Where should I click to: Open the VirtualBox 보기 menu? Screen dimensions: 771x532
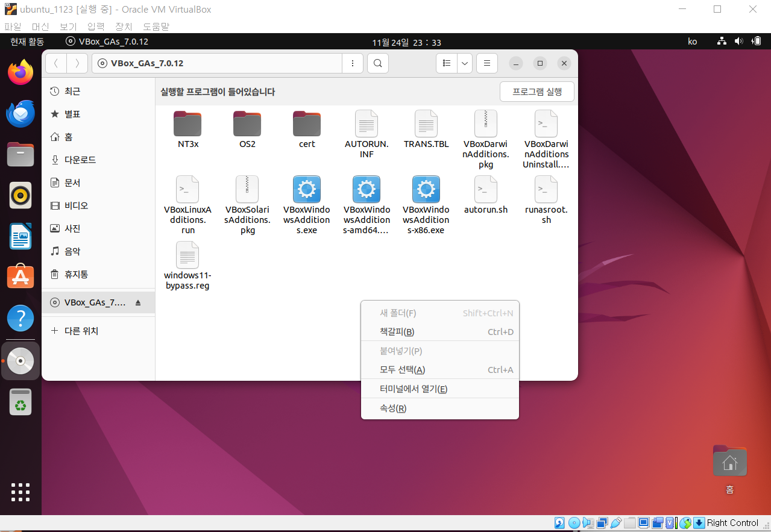coord(68,27)
